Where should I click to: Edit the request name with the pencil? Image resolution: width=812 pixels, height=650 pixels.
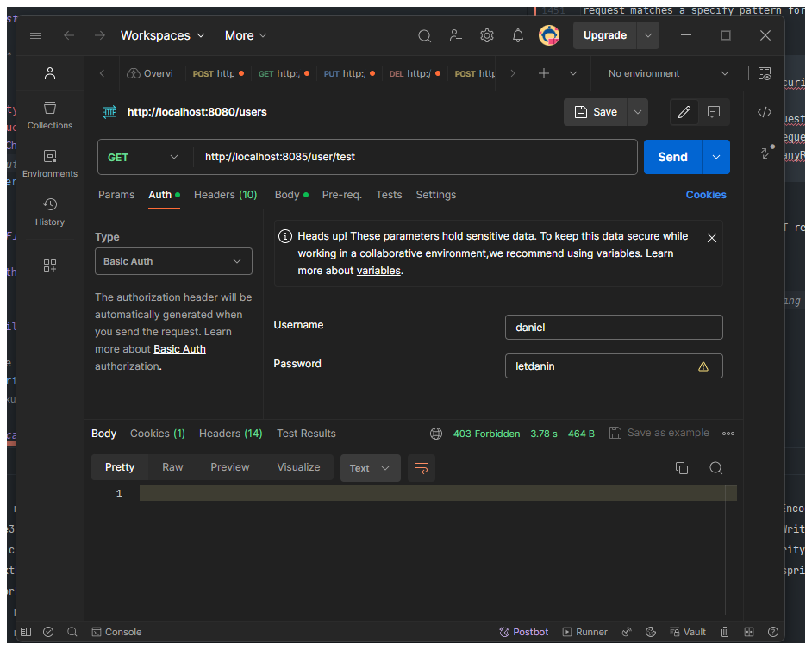coord(684,112)
